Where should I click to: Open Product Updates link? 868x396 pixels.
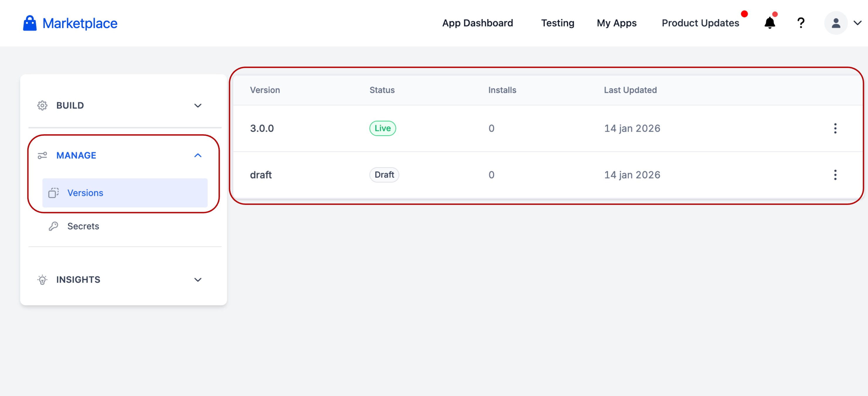(700, 23)
